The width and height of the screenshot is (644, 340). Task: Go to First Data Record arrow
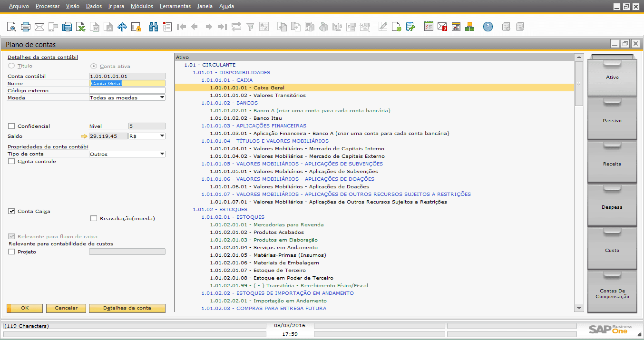(x=181, y=27)
